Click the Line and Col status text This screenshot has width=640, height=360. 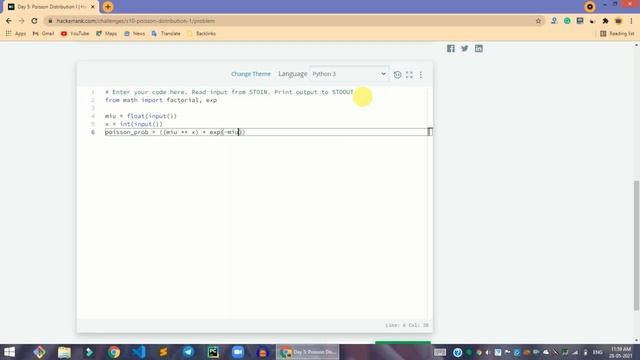click(x=407, y=325)
